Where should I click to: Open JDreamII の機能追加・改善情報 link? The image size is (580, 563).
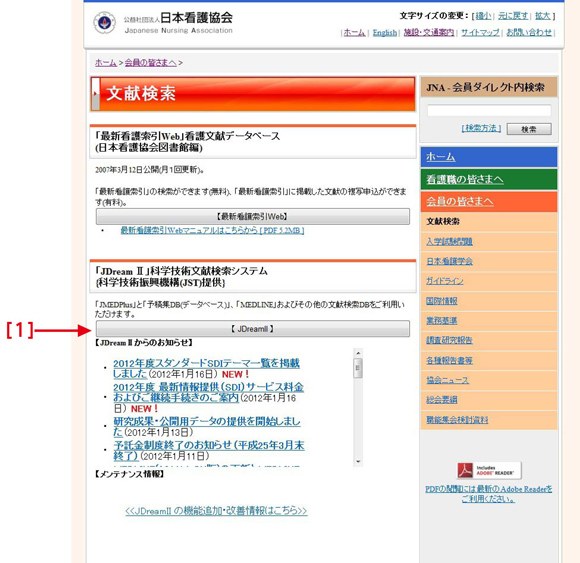[x=216, y=511]
